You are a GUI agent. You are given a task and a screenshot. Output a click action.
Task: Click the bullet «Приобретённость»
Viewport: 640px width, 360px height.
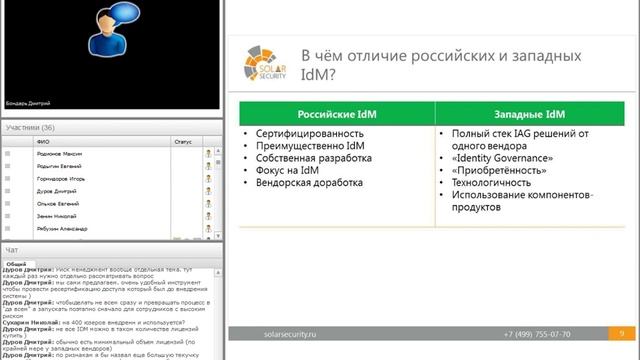coord(499,170)
